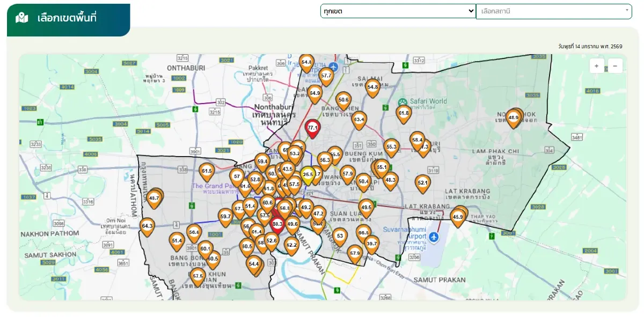Click the yellow 25.5 station marker
This screenshot has width=644, height=317.
click(x=308, y=174)
